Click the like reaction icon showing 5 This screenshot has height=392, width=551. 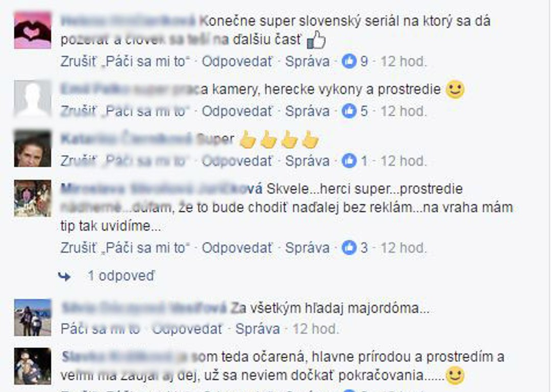349,111
